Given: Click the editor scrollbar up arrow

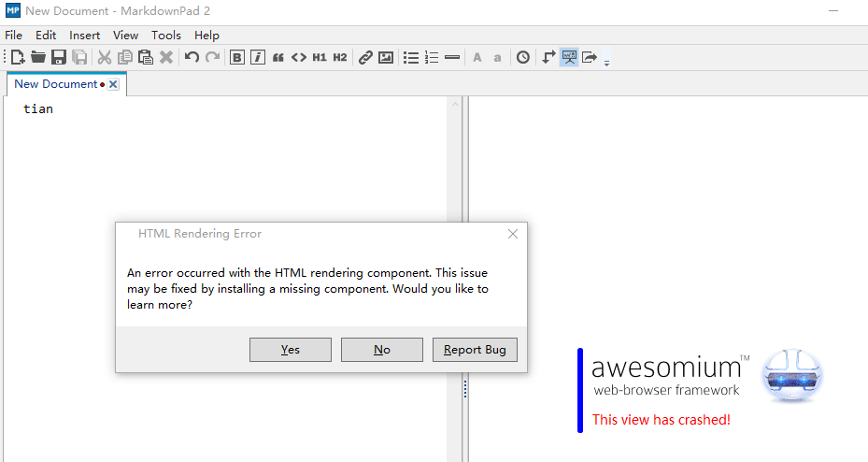Looking at the screenshot, I should [x=455, y=104].
